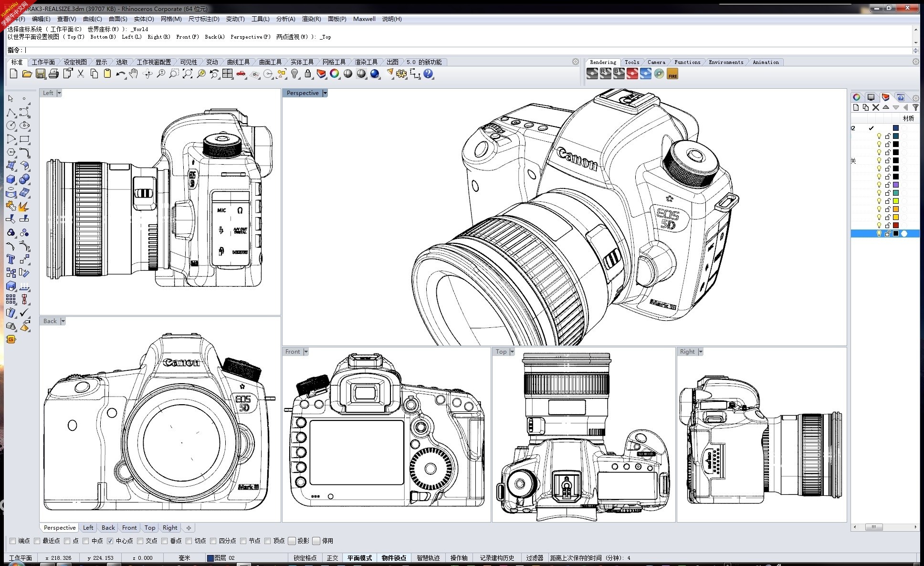Open the Maxwell menu
This screenshot has height=566, width=924.
pyautogui.click(x=364, y=19)
